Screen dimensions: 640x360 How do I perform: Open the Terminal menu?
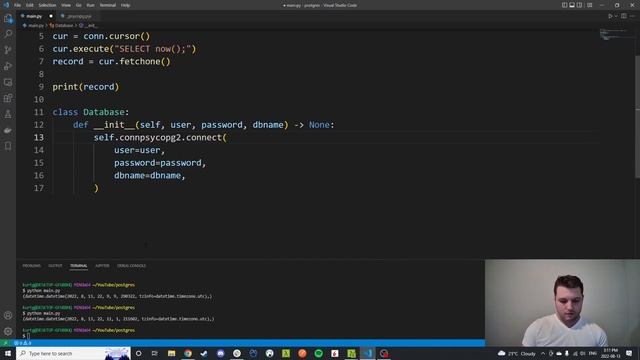pos(108,5)
